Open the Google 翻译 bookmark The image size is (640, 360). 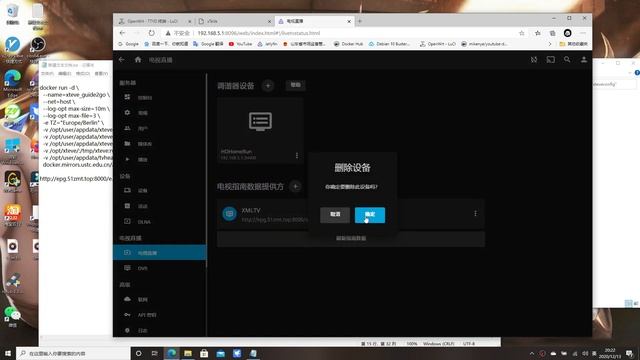point(208,44)
